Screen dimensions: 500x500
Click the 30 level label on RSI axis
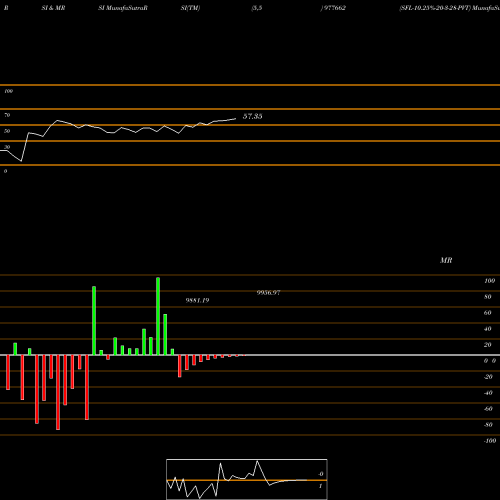(7, 147)
